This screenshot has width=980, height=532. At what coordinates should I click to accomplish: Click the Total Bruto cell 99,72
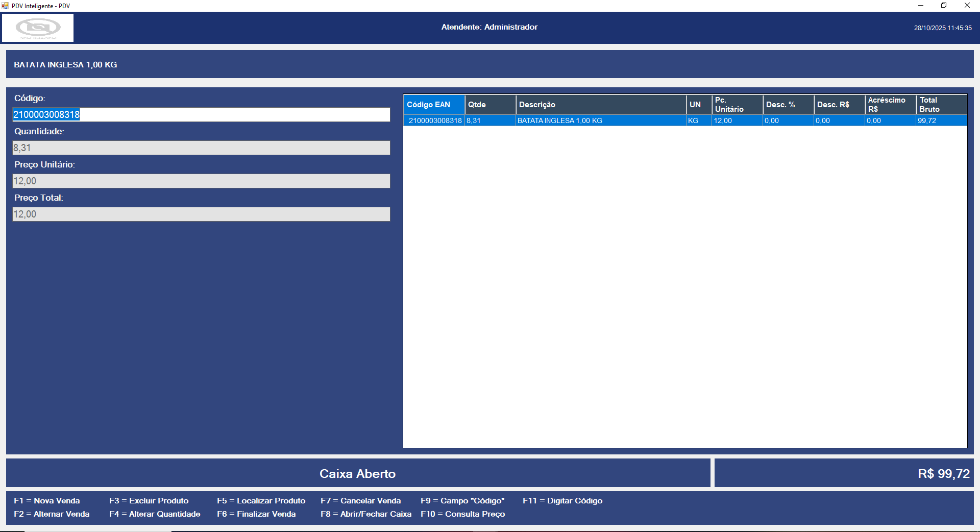coord(940,121)
